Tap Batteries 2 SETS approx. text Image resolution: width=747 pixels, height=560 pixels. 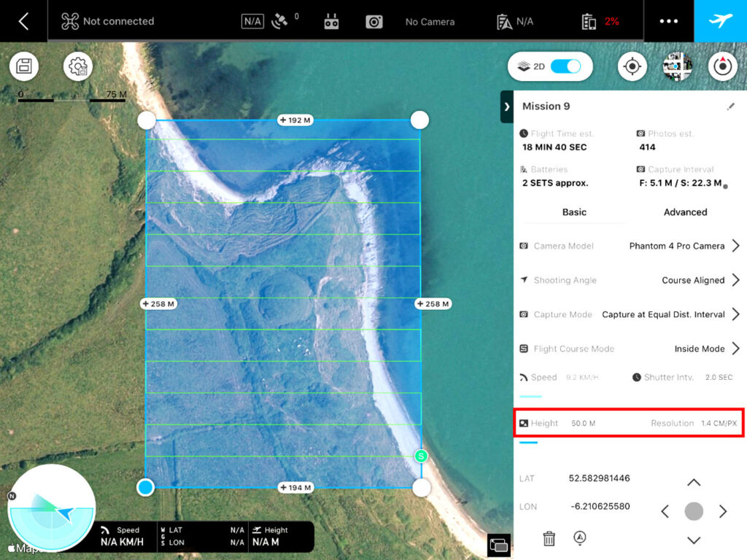(x=555, y=183)
